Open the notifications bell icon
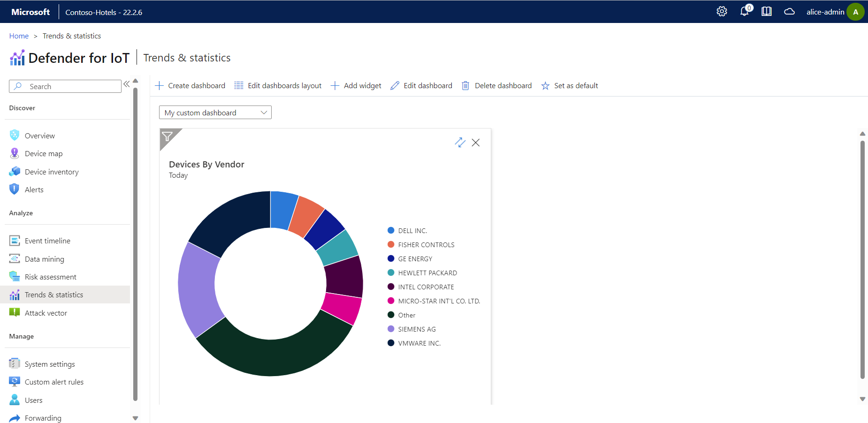Viewport: 868px width, 423px height. click(x=745, y=12)
